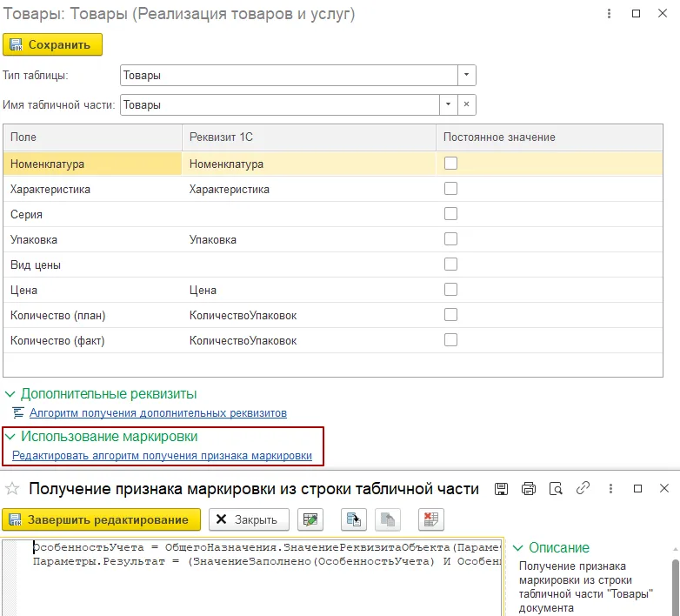
Task: Click the yellow Сохранить button
Action: coord(52,44)
